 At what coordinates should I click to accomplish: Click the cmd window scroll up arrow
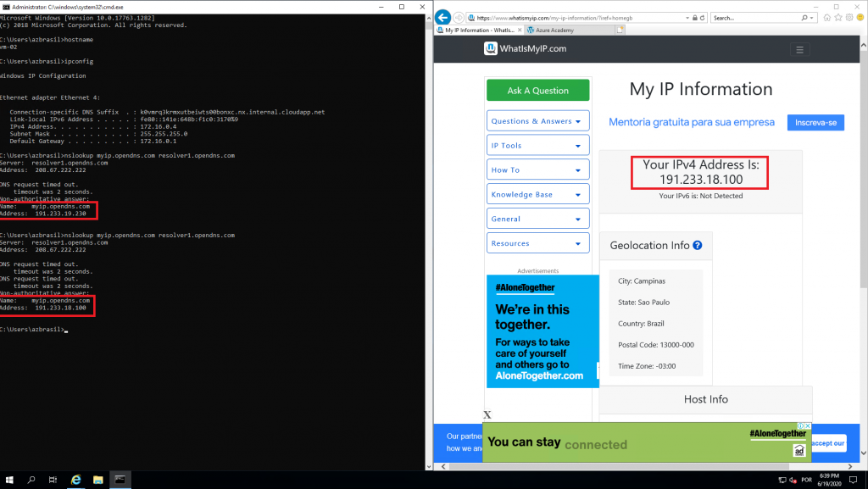[x=428, y=19]
